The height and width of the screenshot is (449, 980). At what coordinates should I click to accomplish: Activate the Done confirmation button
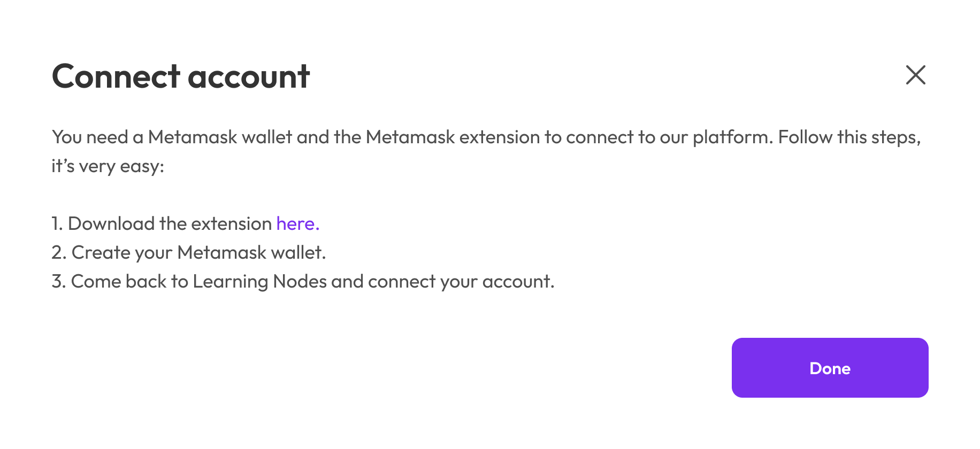point(830,368)
